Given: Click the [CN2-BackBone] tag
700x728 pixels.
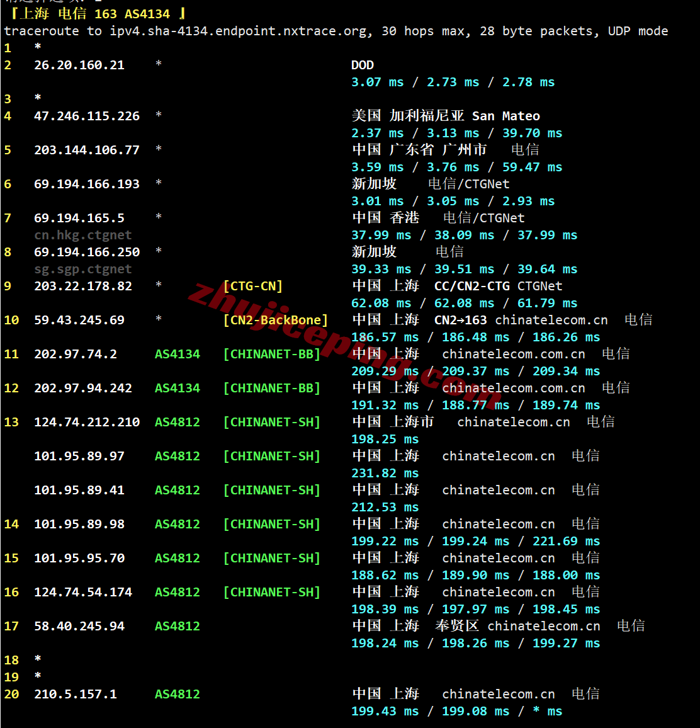Looking at the screenshot, I should click(x=276, y=320).
